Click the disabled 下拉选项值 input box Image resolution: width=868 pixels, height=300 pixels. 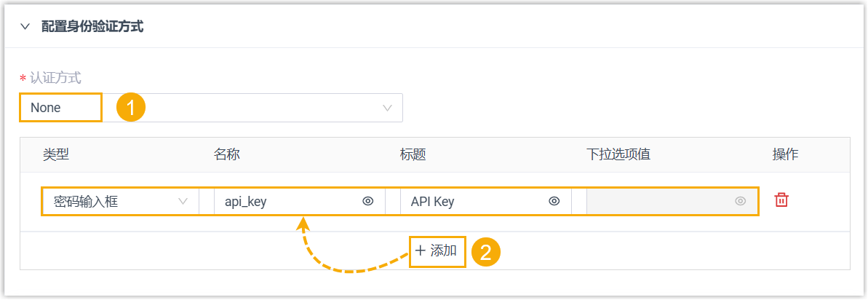point(658,202)
